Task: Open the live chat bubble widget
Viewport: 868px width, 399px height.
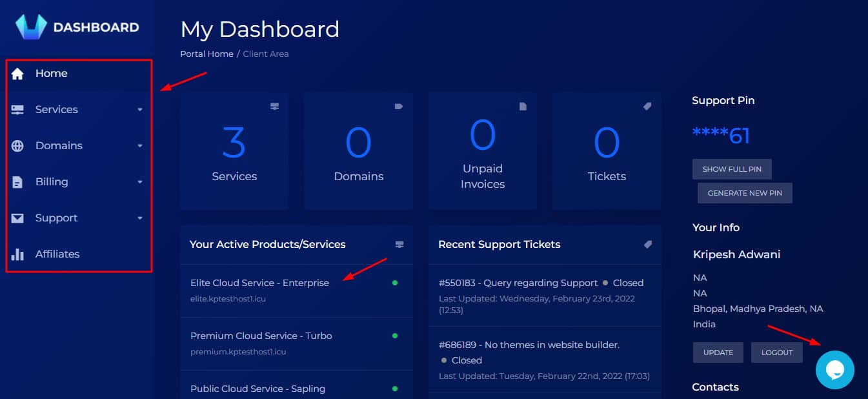Action: pyautogui.click(x=834, y=370)
